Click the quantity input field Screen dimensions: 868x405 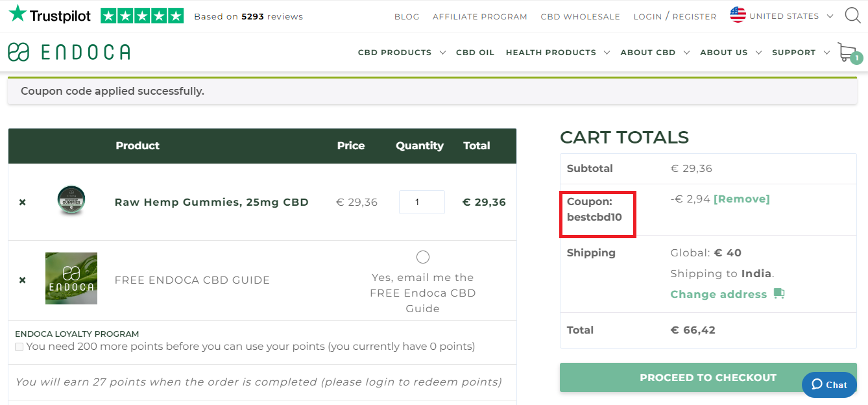[x=422, y=202]
